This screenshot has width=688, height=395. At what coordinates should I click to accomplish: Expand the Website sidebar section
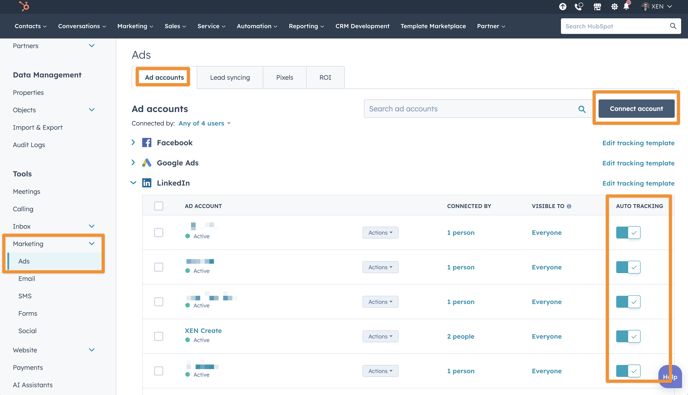point(91,350)
